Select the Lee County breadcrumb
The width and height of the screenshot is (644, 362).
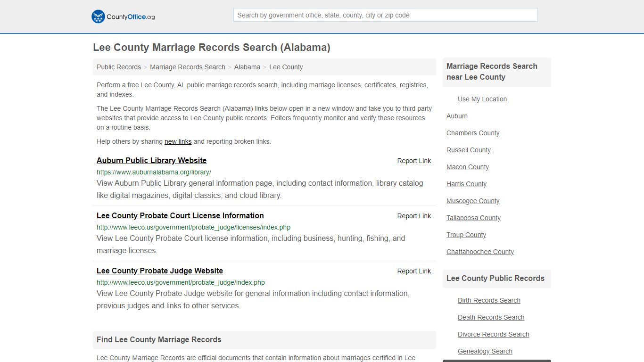286,67
